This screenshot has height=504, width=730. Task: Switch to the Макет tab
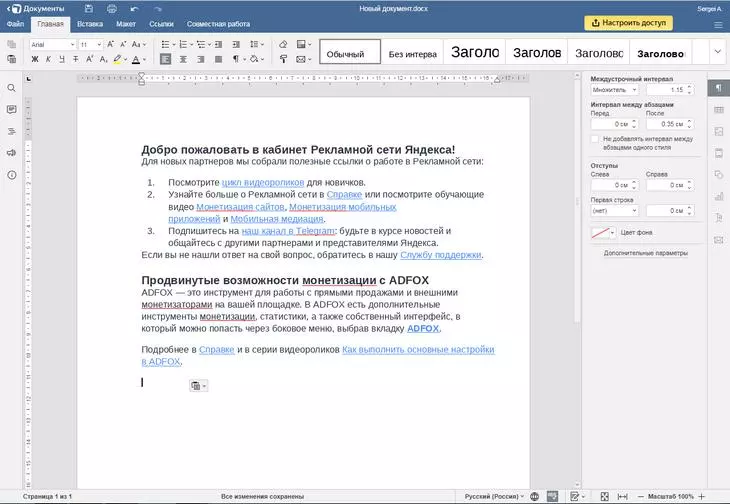point(126,24)
